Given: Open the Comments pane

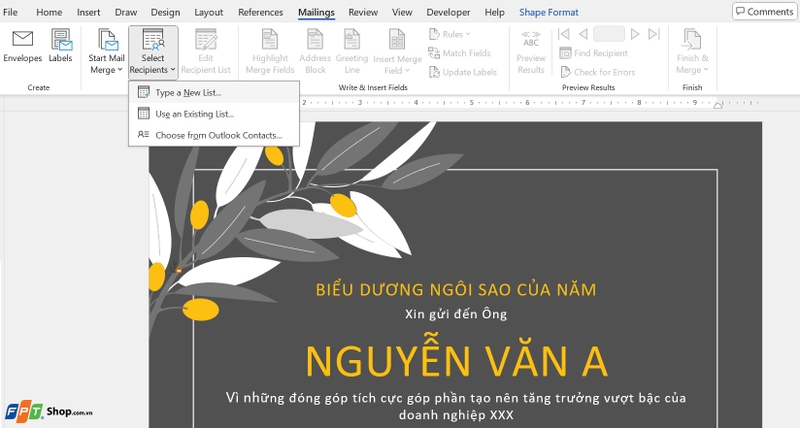Looking at the screenshot, I should tap(764, 11).
